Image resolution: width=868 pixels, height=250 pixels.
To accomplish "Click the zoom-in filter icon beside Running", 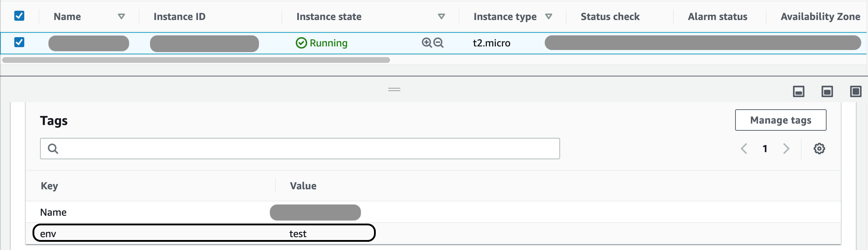I will [x=426, y=43].
